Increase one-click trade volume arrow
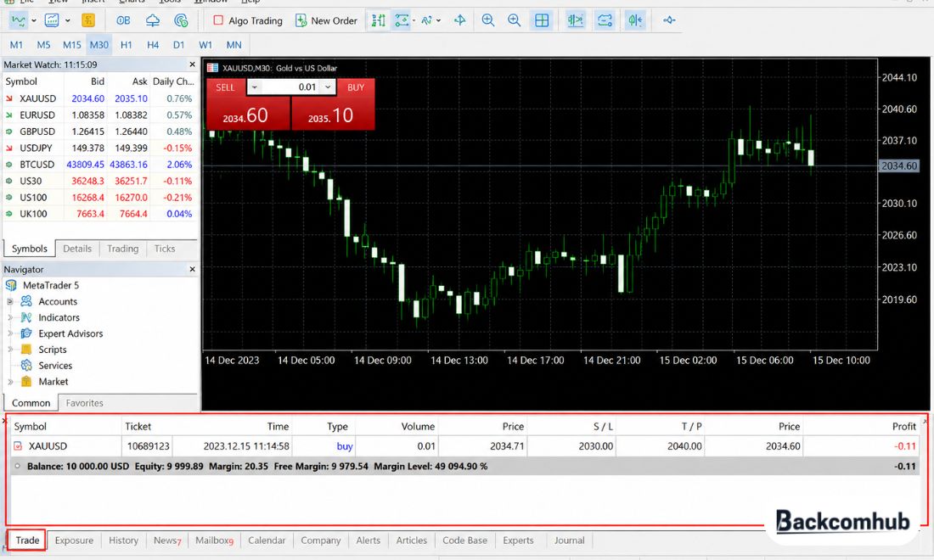The height and width of the screenshot is (560, 934). [328, 87]
